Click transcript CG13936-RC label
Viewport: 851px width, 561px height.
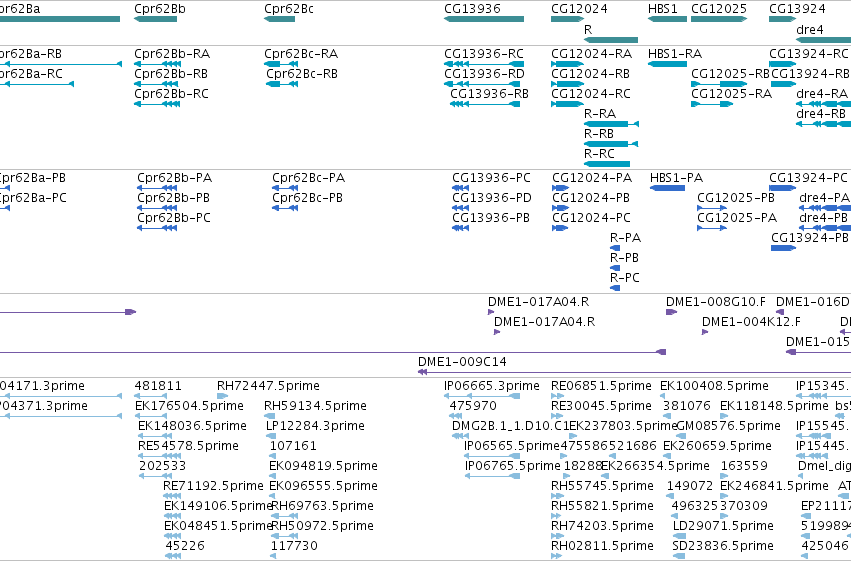pos(484,54)
